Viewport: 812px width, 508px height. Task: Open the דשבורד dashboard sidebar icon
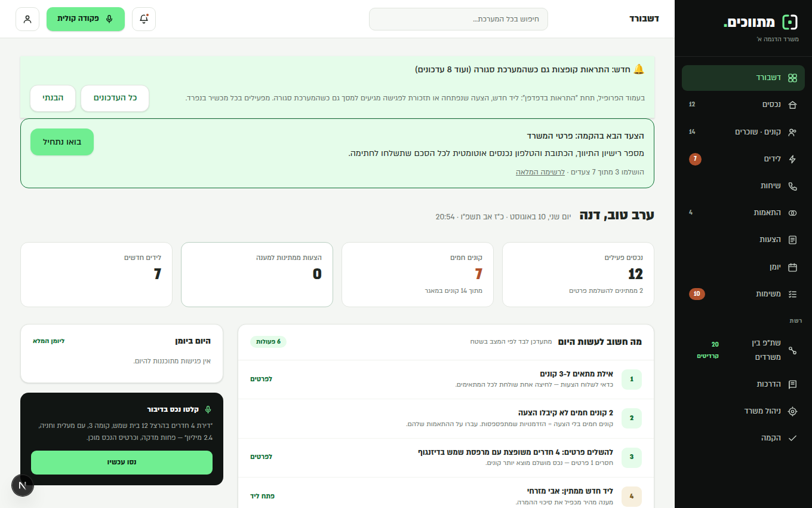(x=792, y=78)
